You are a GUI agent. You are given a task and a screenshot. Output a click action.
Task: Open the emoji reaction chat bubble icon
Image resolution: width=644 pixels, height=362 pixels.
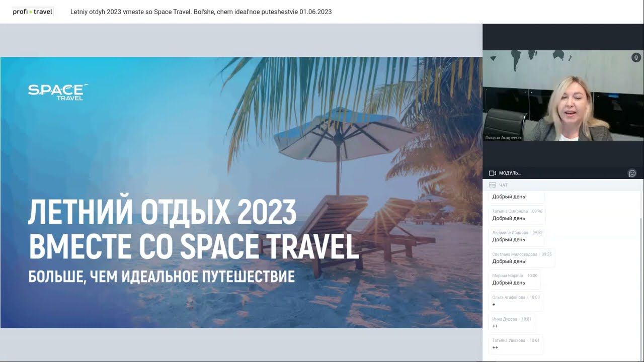[x=632, y=173]
